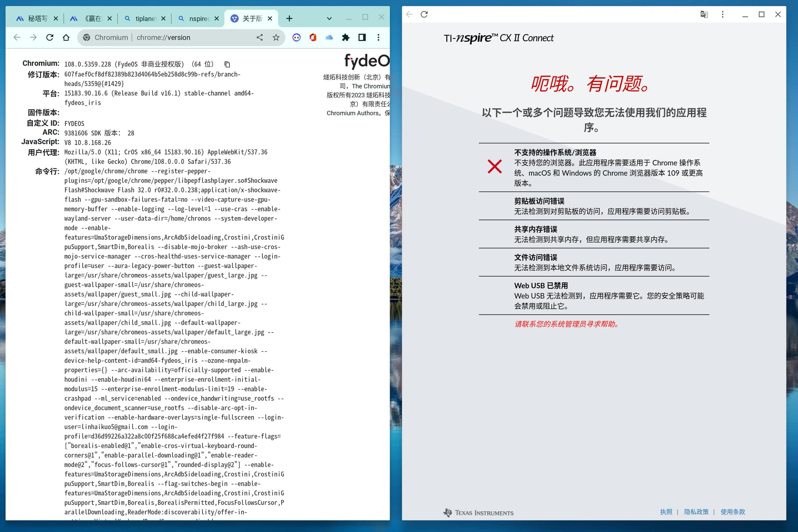
Task: Reload the chrome://version page
Action: coord(50,37)
